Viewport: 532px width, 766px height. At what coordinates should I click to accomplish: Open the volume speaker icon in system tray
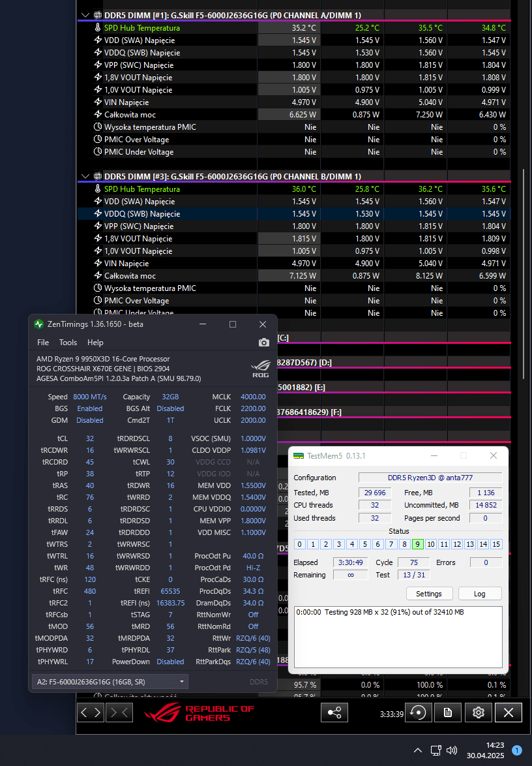(x=452, y=750)
